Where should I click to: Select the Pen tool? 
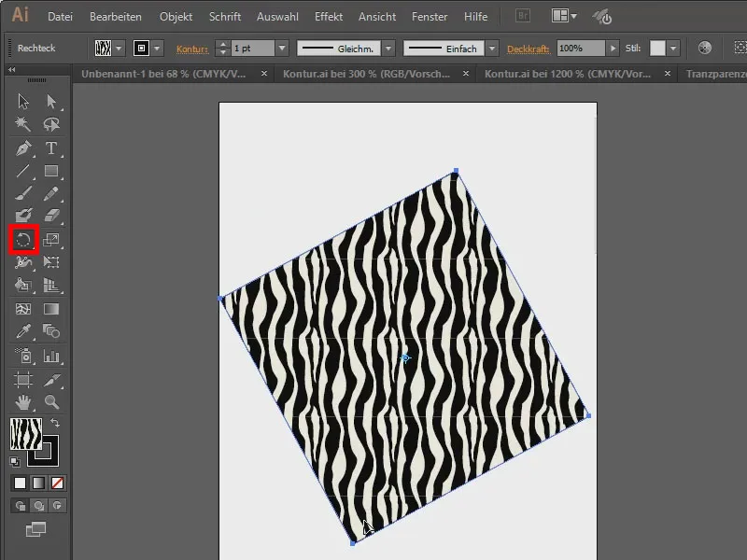coord(22,148)
